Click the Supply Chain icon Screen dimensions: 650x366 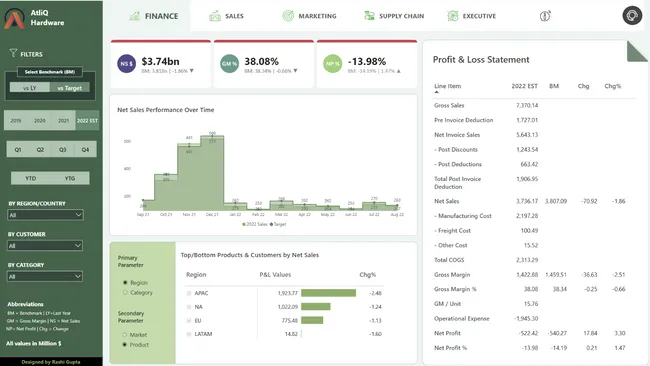click(369, 16)
